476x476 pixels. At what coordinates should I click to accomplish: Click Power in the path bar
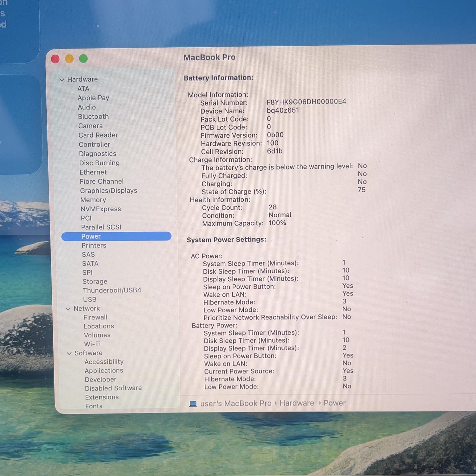pyautogui.click(x=335, y=403)
